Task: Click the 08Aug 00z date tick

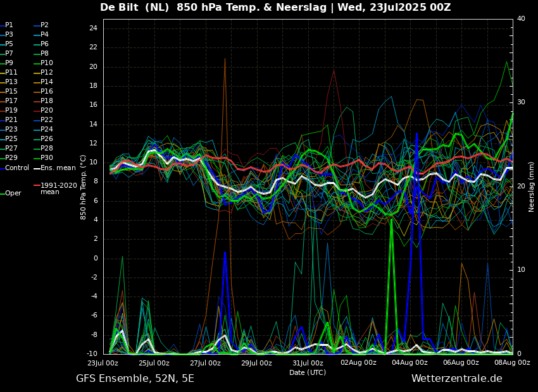Action: [512, 363]
